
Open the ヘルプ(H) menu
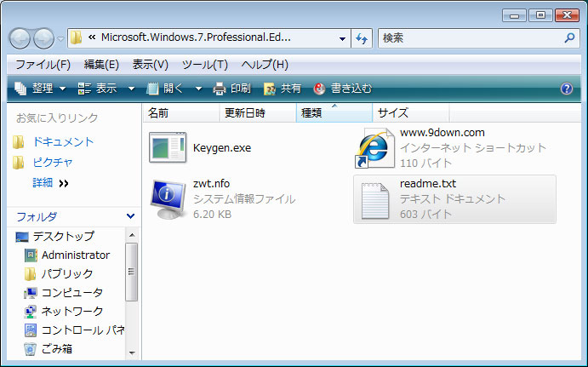tap(265, 65)
